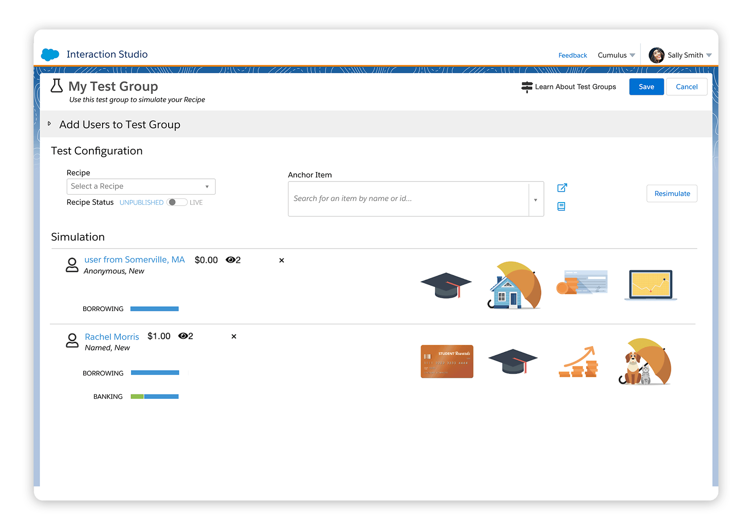Select check and coins recommendation
Image resolution: width=756 pixels, height=532 pixels.
(x=582, y=282)
